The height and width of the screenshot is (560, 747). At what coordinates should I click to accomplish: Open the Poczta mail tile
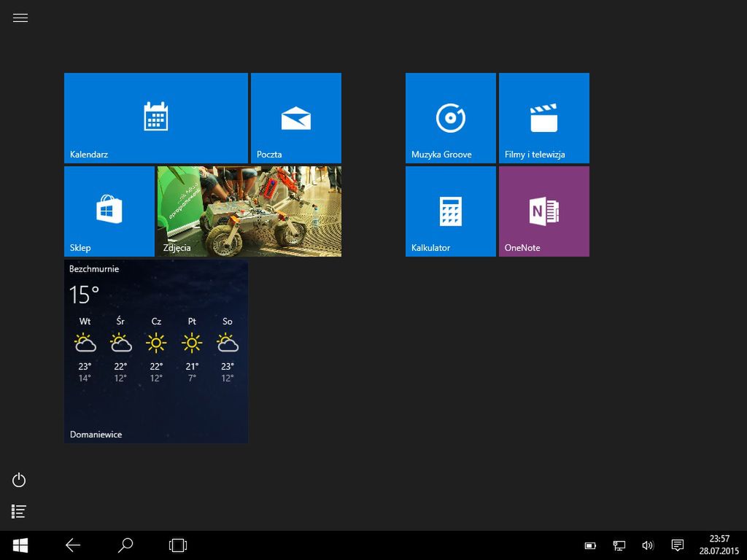(x=295, y=117)
